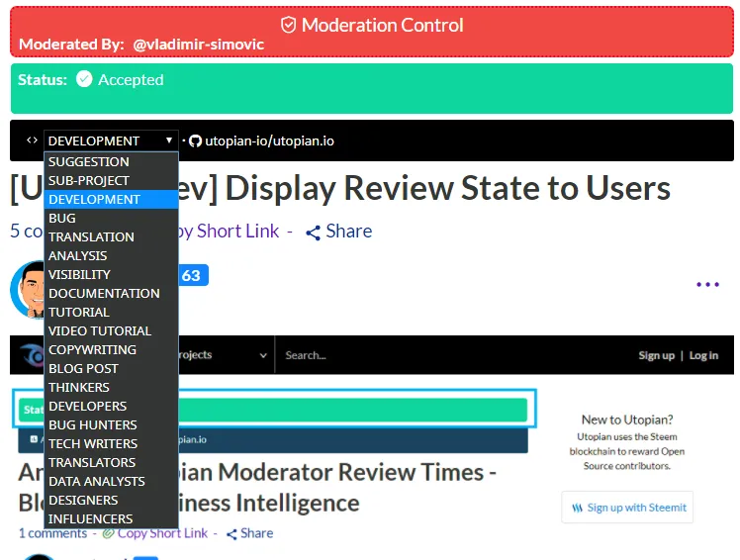Click Share link in lower post
This screenshot has height=560, width=740.
[257, 533]
